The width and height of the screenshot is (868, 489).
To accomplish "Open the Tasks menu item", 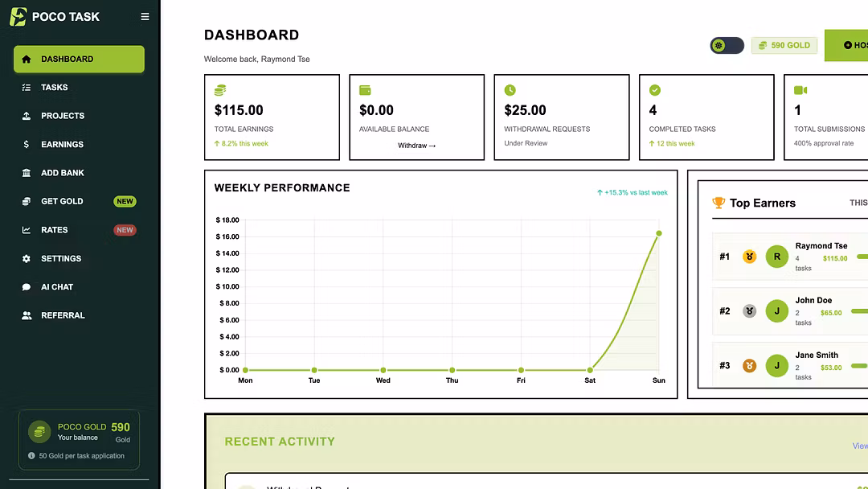I will (x=55, y=88).
